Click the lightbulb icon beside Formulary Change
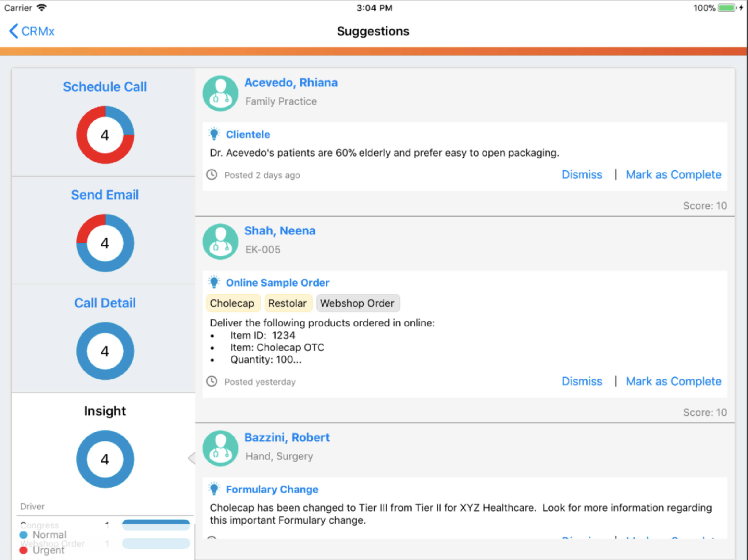Viewport: 748px width, 560px height. (x=214, y=489)
